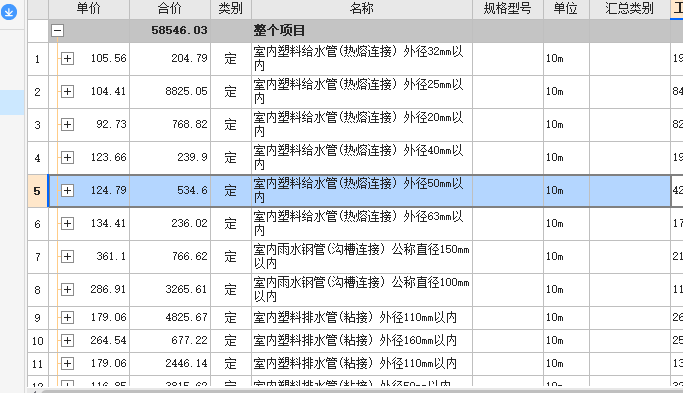This screenshot has width=683, height=393.
Task: Click name cell 外径20mm以内 water pipe
Action: (362, 125)
